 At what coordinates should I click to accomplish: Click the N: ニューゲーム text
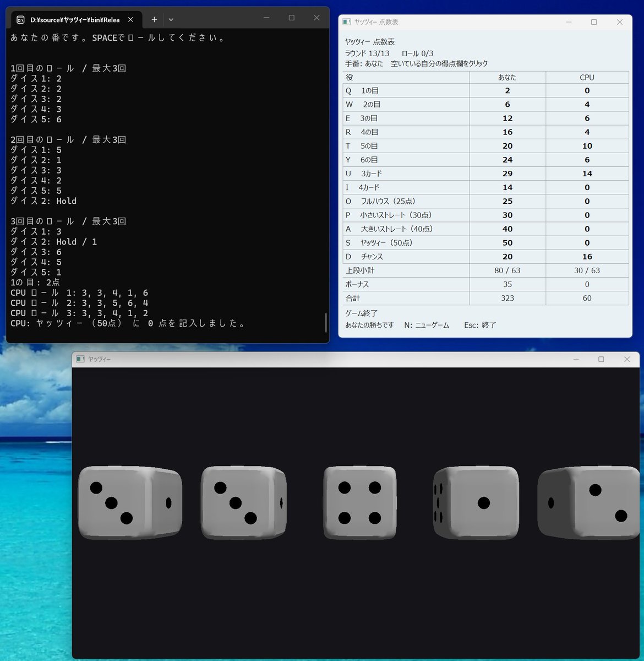tap(427, 325)
